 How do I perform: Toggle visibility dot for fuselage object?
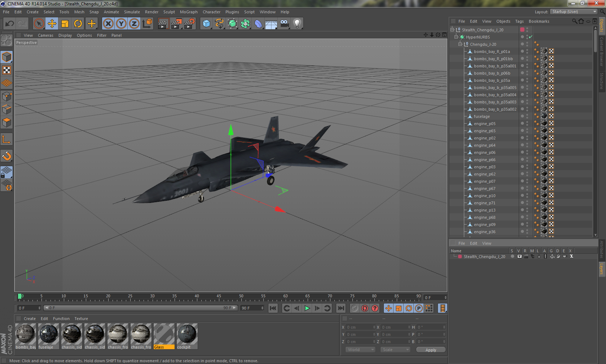[522, 116]
